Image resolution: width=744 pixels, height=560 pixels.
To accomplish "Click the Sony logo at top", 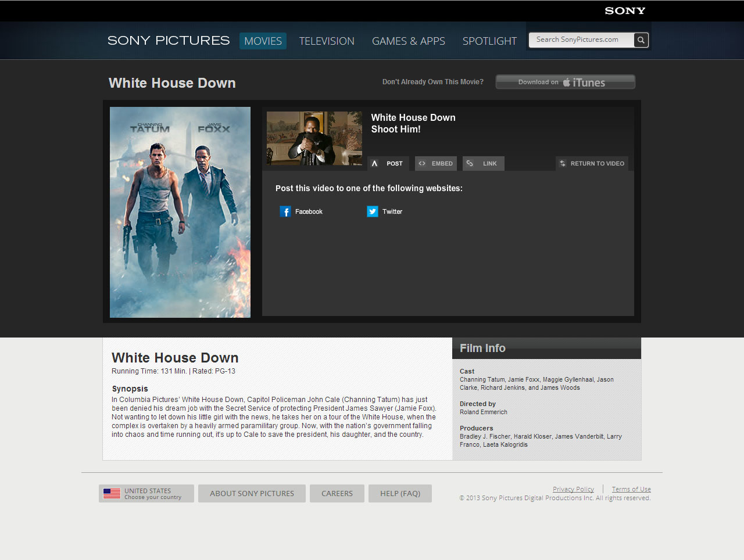I will (x=625, y=10).
